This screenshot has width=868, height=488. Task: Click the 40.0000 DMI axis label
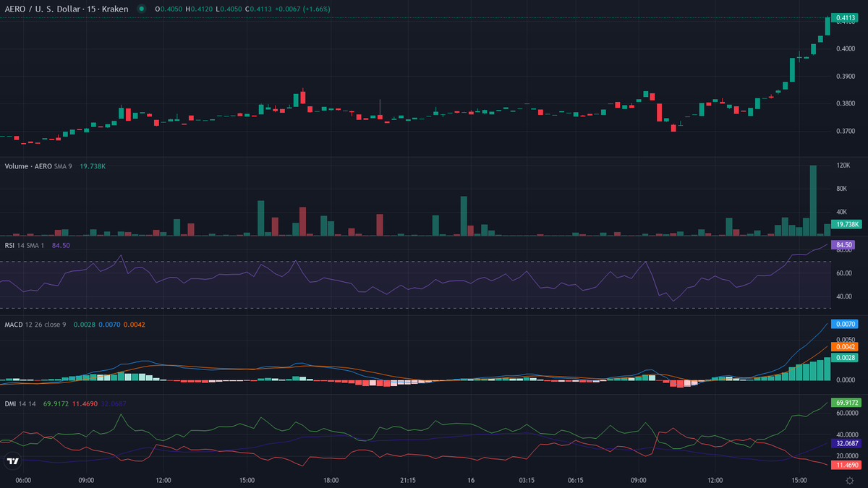848,435
